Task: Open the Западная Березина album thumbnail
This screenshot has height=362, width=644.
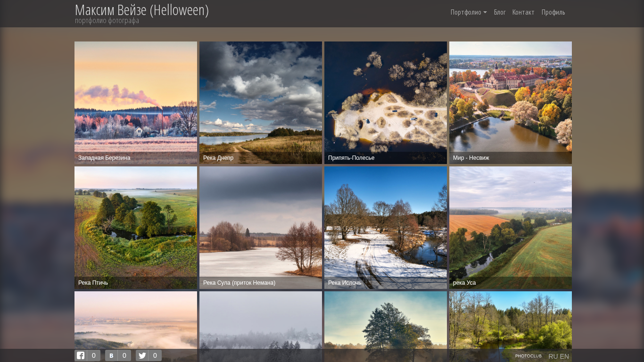Action: pyautogui.click(x=136, y=103)
